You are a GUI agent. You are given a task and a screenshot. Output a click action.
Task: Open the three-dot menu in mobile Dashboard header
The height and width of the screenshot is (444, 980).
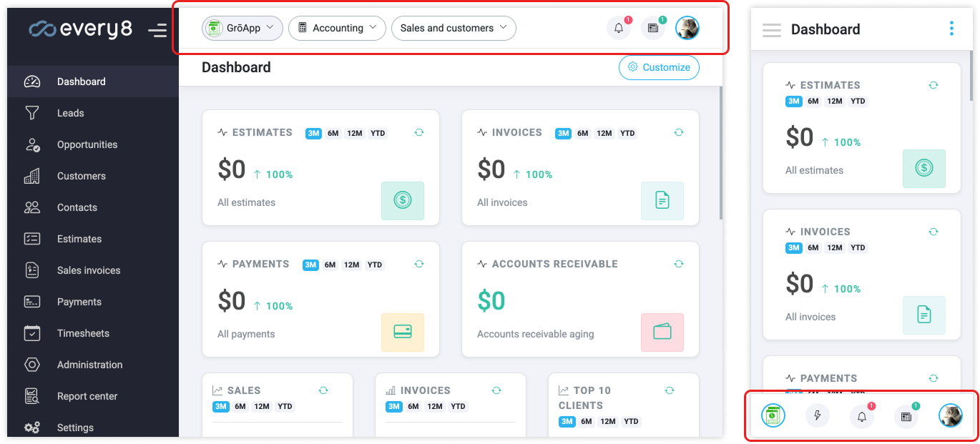951,29
